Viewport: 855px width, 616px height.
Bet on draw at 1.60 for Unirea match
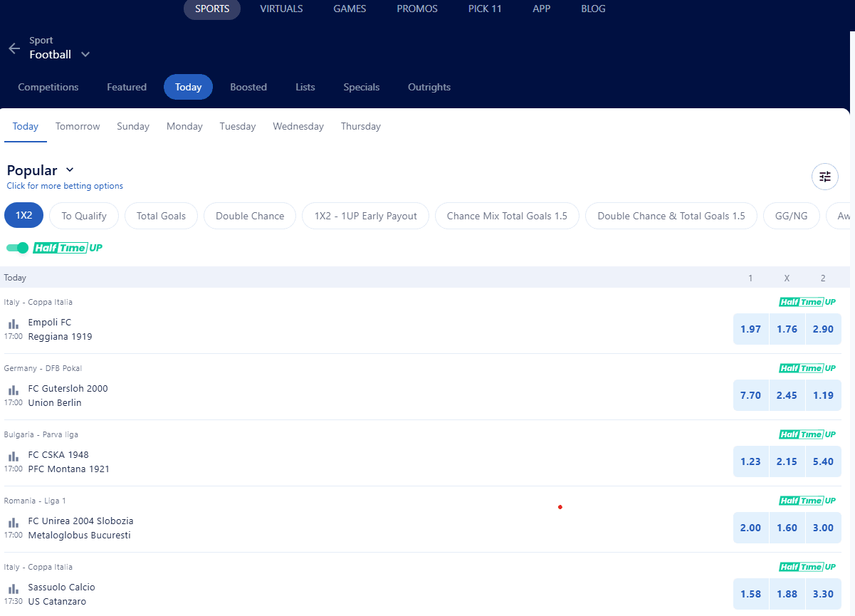coord(787,528)
